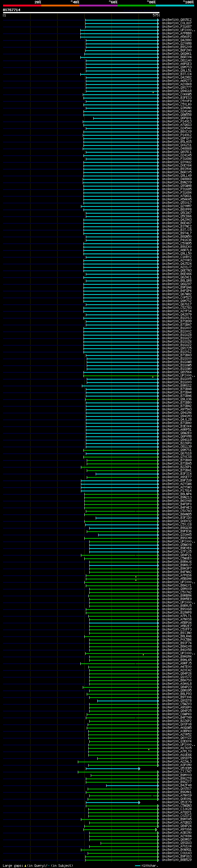Select the hit label UniRef100_Q5IE79

point(177,802)
